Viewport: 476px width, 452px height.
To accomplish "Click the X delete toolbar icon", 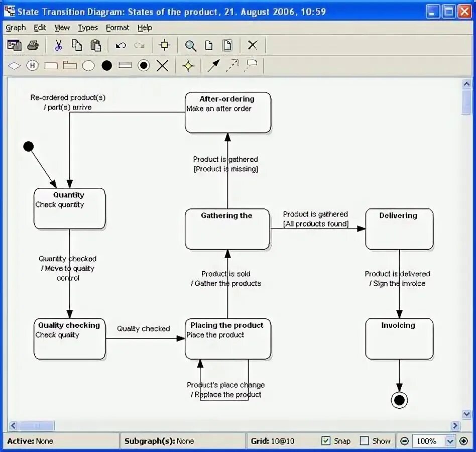I will click(x=253, y=46).
